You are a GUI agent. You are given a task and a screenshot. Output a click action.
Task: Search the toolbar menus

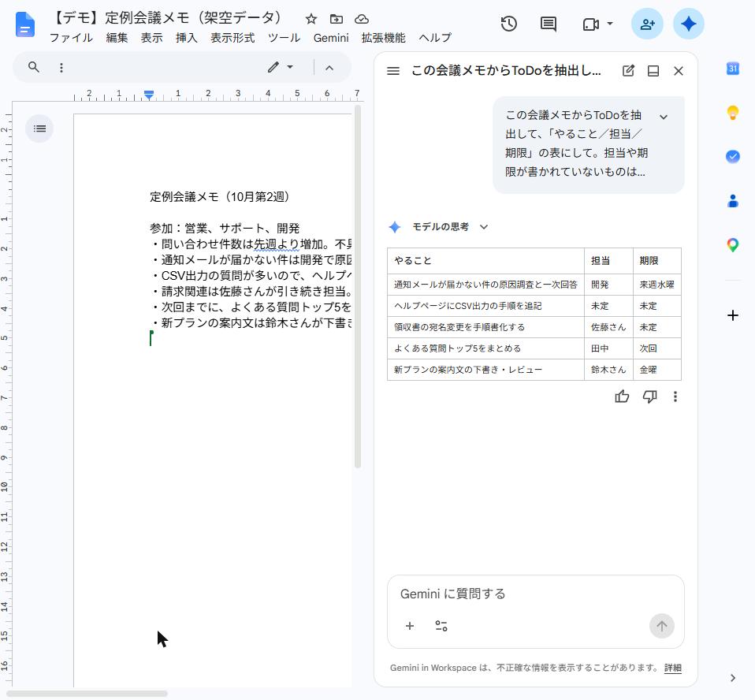[x=33, y=67]
